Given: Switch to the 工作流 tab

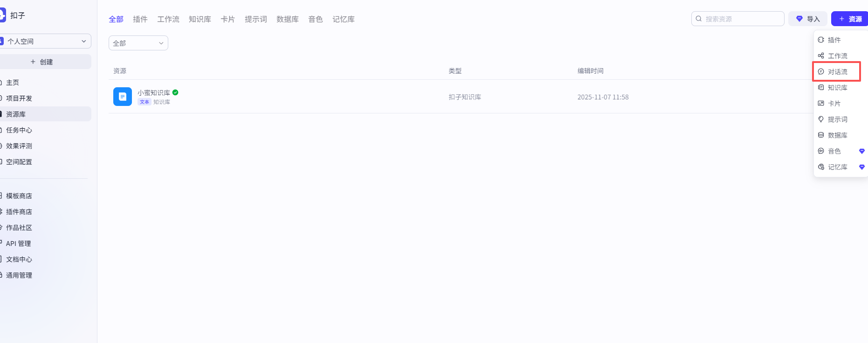Looking at the screenshot, I should coord(168,19).
